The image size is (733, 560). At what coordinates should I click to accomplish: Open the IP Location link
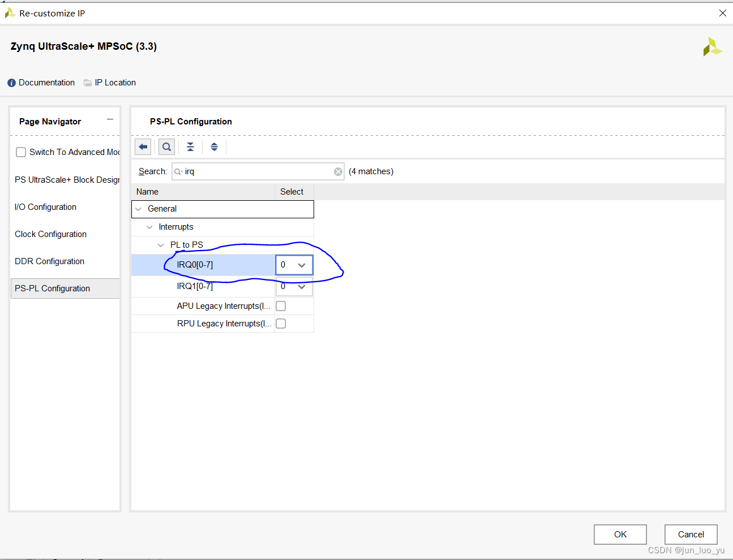tap(115, 83)
